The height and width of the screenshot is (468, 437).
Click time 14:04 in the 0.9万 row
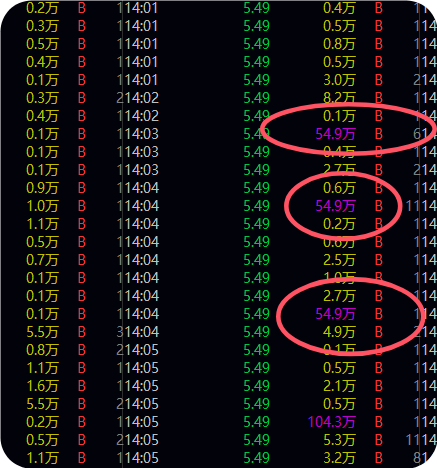pyautogui.click(x=142, y=188)
